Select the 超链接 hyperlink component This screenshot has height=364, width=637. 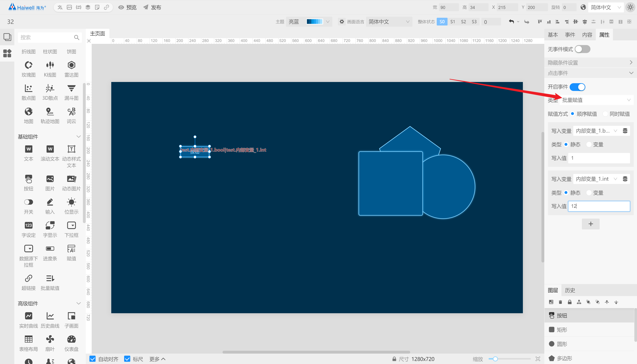pos(29,282)
